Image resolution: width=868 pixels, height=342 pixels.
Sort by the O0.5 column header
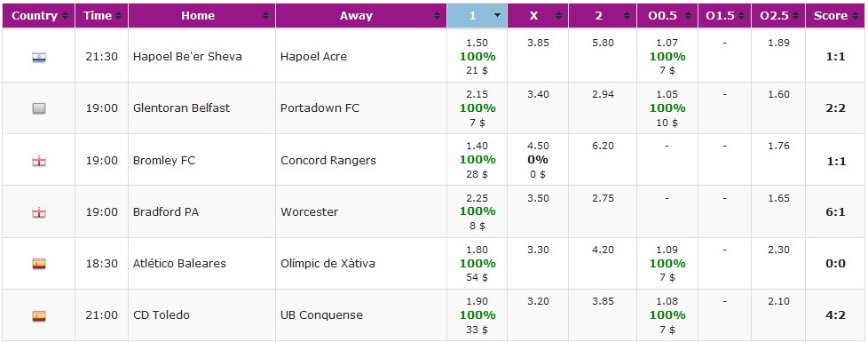[x=668, y=15]
